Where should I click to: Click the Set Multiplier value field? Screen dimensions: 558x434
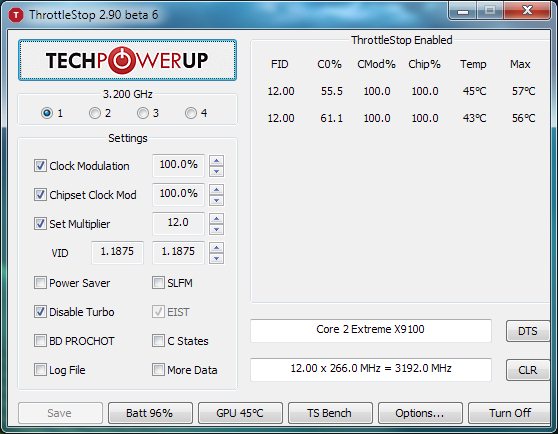(x=178, y=223)
